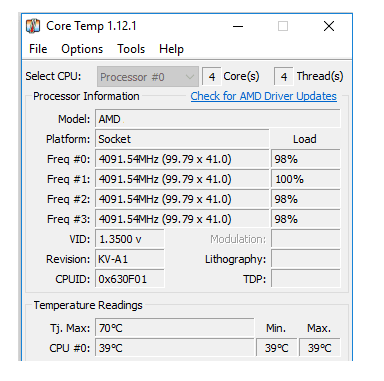The width and height of the screenshot is (384, 381).
Task: Minimize the Core Temp window
Action: coord(238,26)
